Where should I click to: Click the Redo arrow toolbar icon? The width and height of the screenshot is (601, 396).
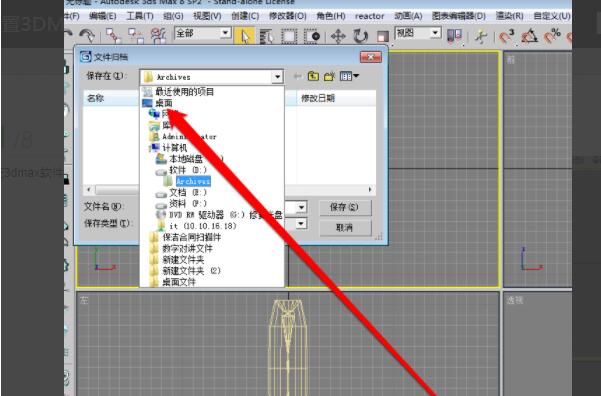coord(87,36)
